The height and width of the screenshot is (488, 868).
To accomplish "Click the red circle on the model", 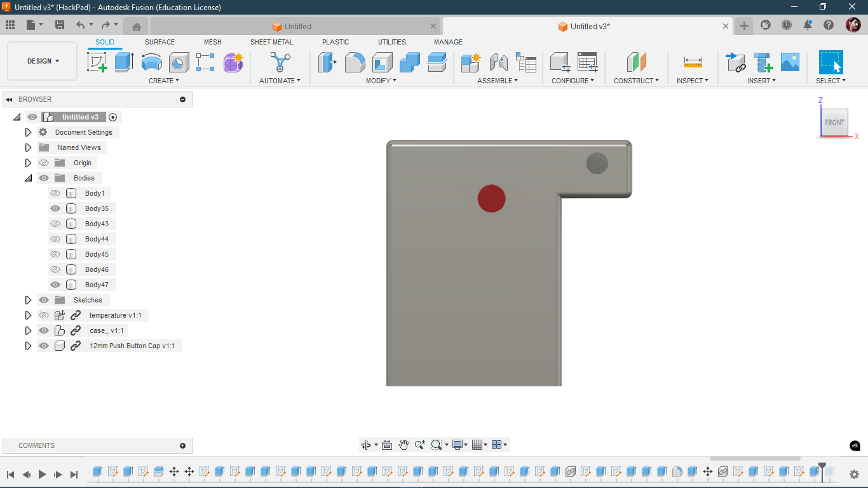I will (491, 198).
